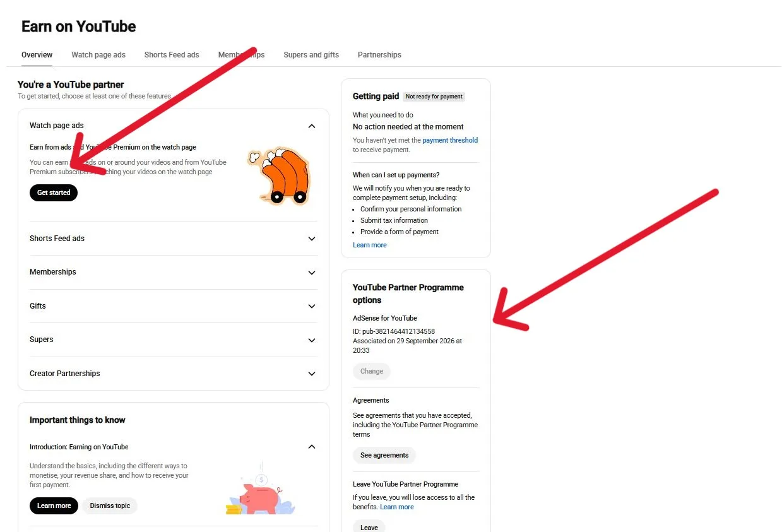Screen dimensions: 782x532
Task: Click Submit tax information item
Action: click(394, 220)
